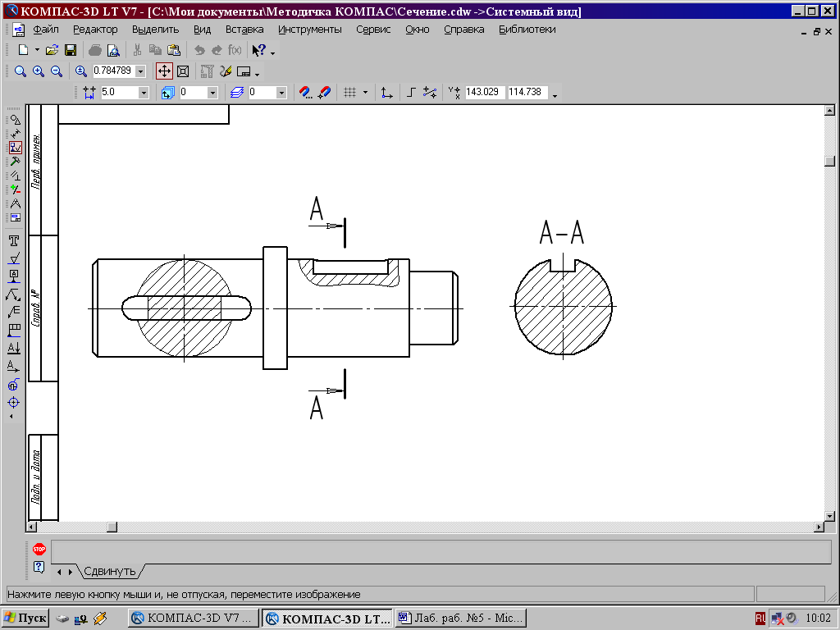Toggle the grid display
The image size is (840, 630).
point(349,93)
